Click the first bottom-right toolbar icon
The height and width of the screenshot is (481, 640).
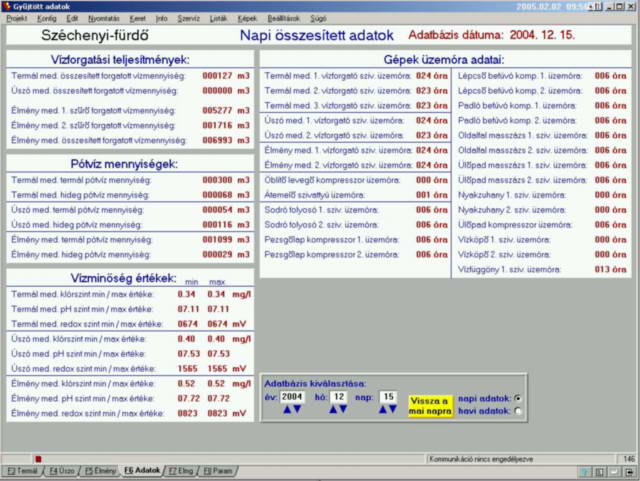click(x=585, y=472)
